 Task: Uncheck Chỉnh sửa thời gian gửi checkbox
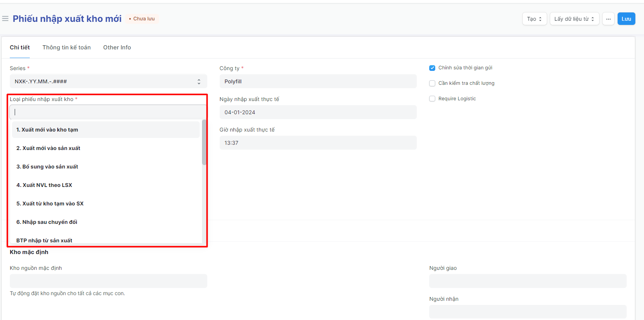tap(432, 68)
